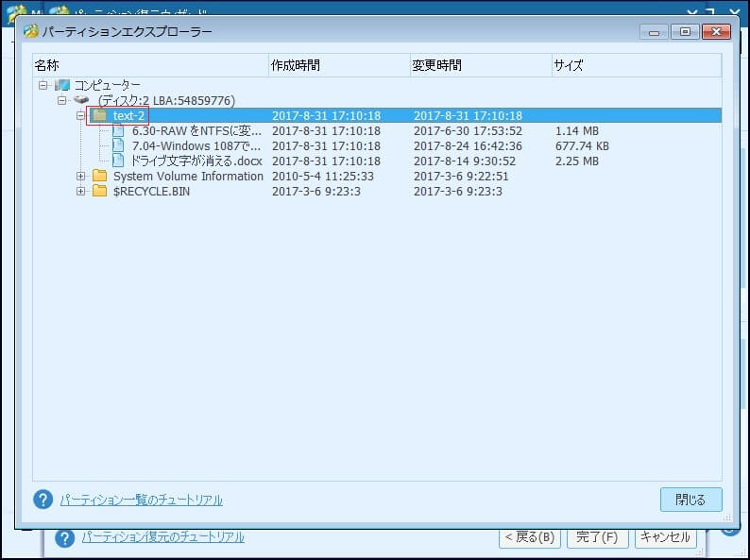Click the text-2 folder icon
This screenshot has height=560, width=750.
pyautogui.click(x=99, y=115)
